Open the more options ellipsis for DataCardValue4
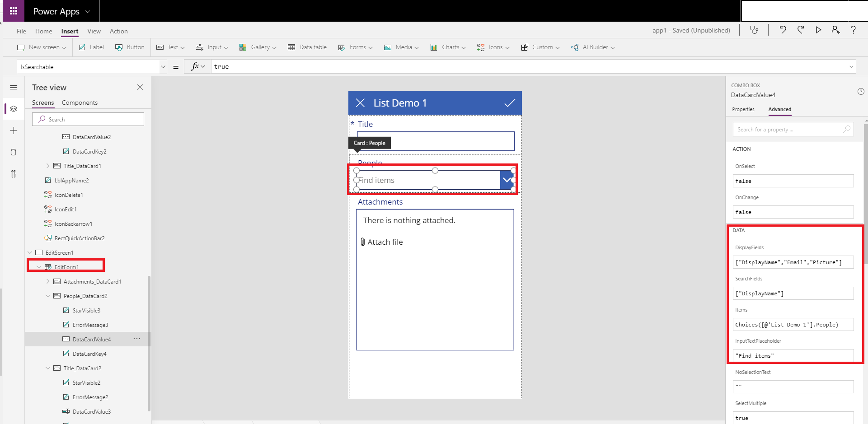The width and height of the screenshot is (868, 424). [x=137, y=339]
